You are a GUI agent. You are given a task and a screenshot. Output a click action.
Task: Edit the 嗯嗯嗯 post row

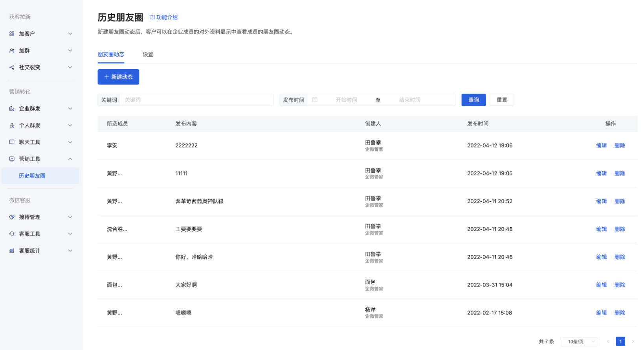601,313
